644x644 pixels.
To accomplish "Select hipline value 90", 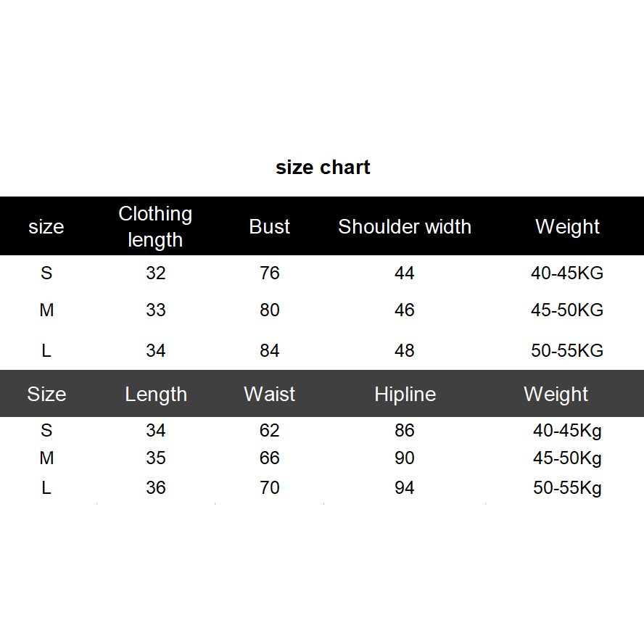I will [405, 458].
